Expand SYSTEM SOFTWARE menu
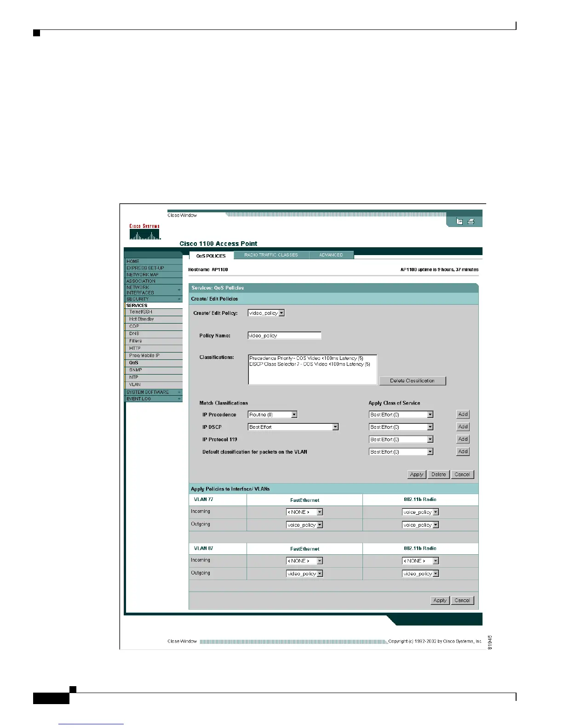Image resolution: width=563 pixels, height=728 pixels. (154, 392)
